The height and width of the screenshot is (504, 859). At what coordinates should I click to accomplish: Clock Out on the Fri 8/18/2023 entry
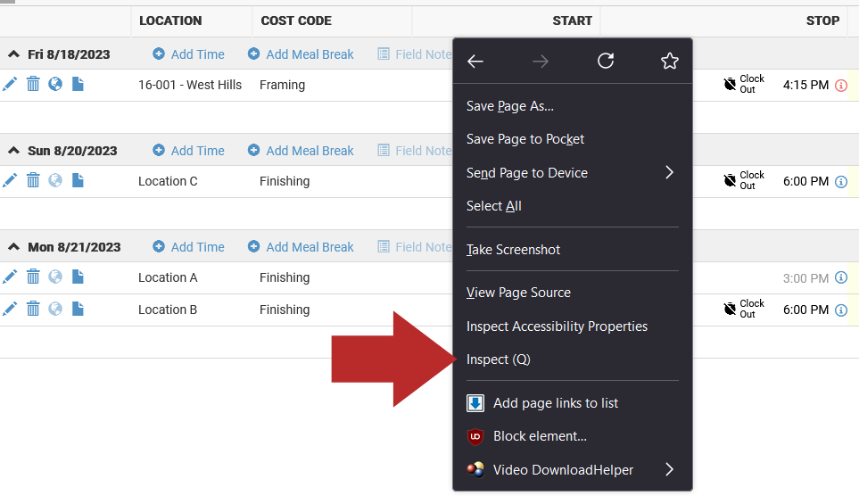[x=744, y=85]
